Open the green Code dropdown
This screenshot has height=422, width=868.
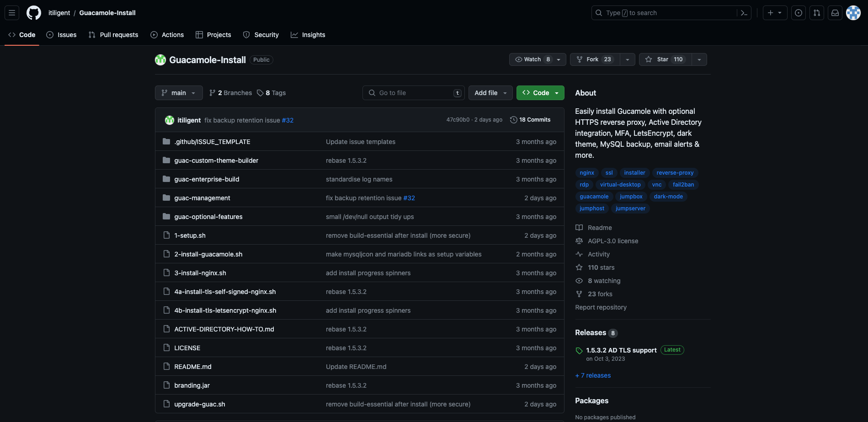[540, 93]
